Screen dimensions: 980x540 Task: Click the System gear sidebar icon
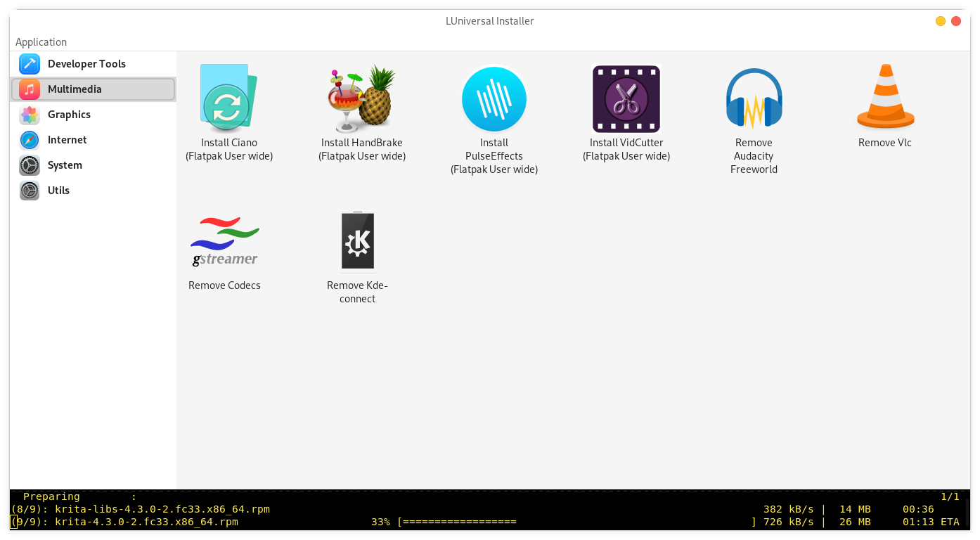(x=30, y=165)
